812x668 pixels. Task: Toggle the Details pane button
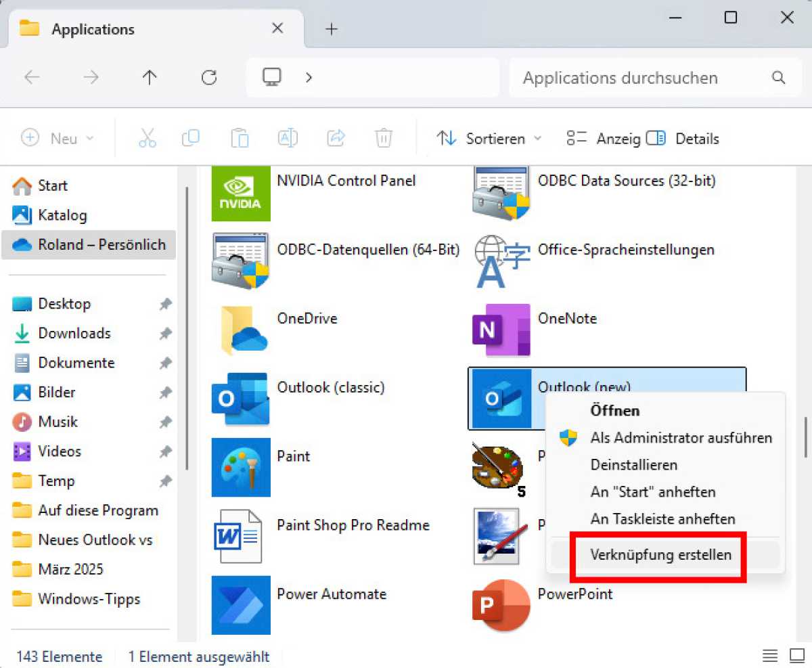pos(683,139)
